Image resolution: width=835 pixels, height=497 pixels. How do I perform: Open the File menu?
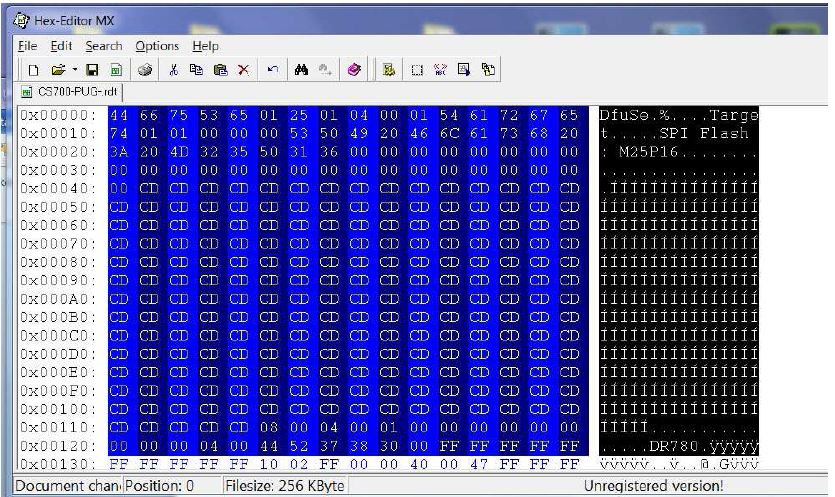pyautogui.click(x=28, y=46)
